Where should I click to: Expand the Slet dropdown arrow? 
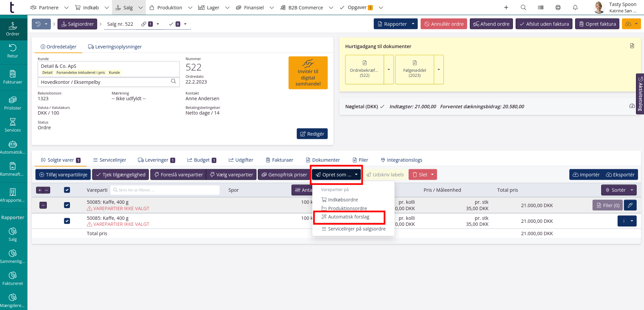pyautogui.click(x=432, y=175)
